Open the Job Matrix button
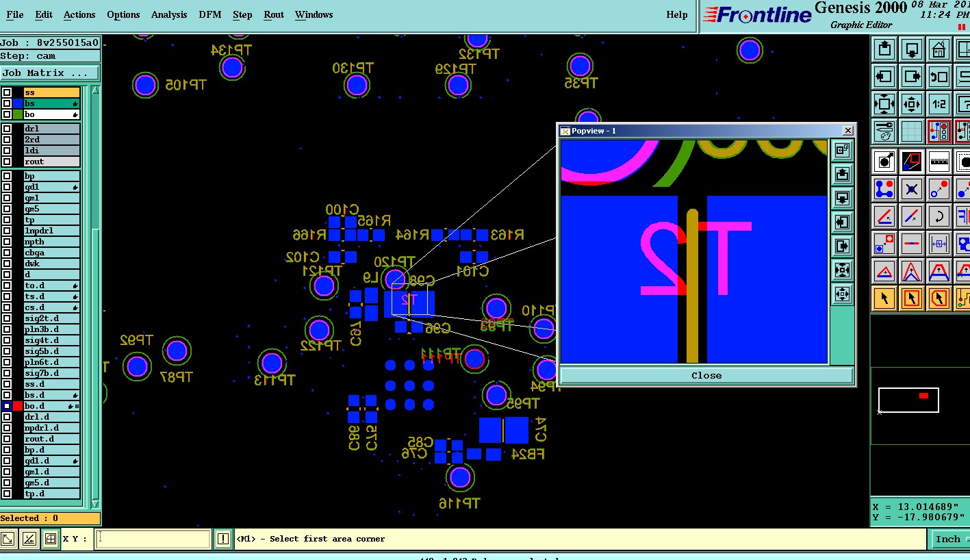Image resolution: width=970 pixels, height=560 pixels. pyautogui.click(x=50, y=73)
